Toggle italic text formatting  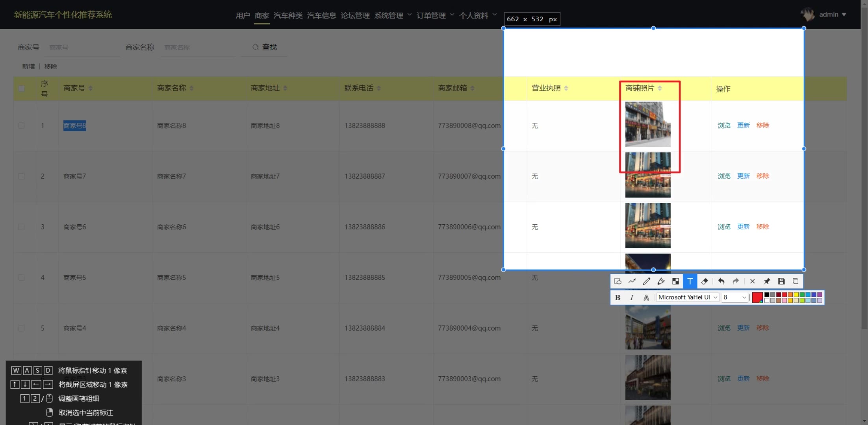(x=632, y=297)
